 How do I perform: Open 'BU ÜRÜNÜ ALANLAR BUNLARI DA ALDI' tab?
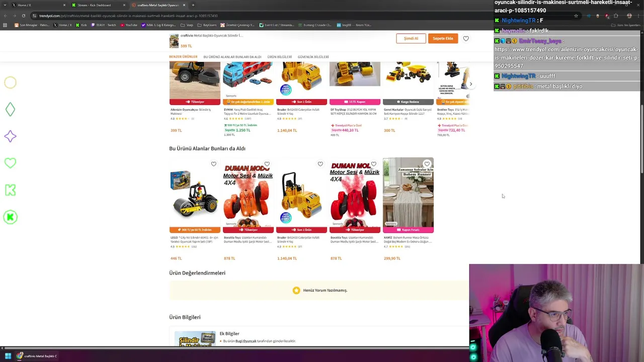point(232,57)
